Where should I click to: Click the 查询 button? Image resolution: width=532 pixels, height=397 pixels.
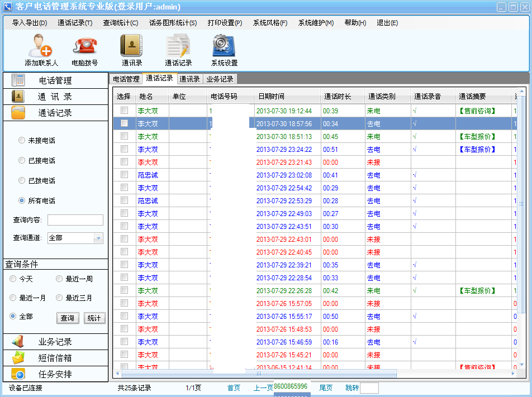(x=68, y=318)
